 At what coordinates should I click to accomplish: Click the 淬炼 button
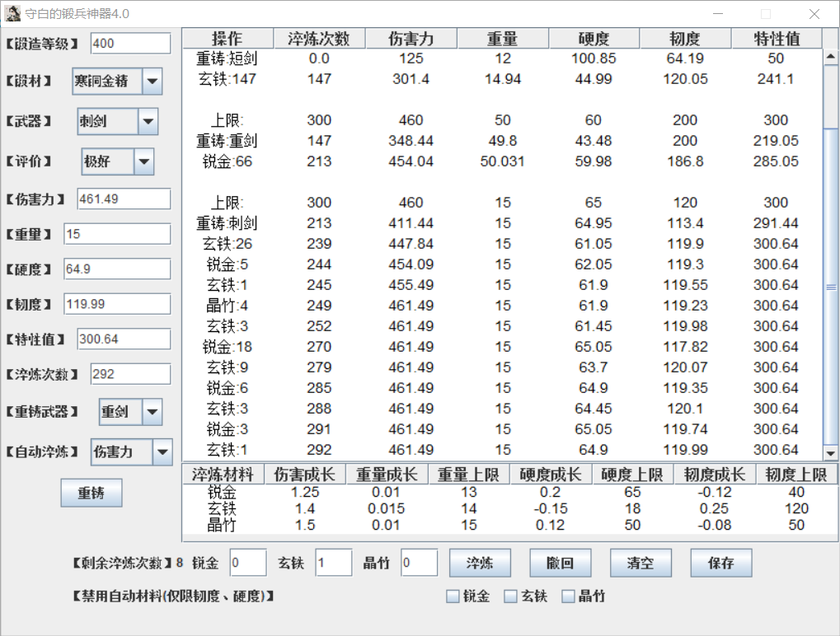[480, 564]
